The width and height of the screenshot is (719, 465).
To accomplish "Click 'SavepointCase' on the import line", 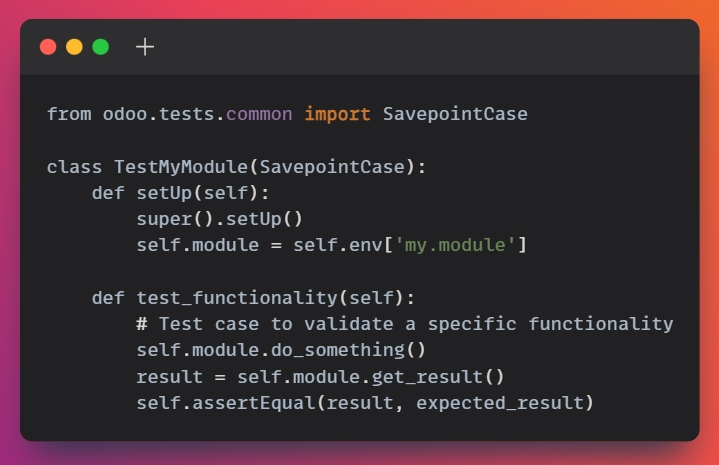I will point(455,114).
